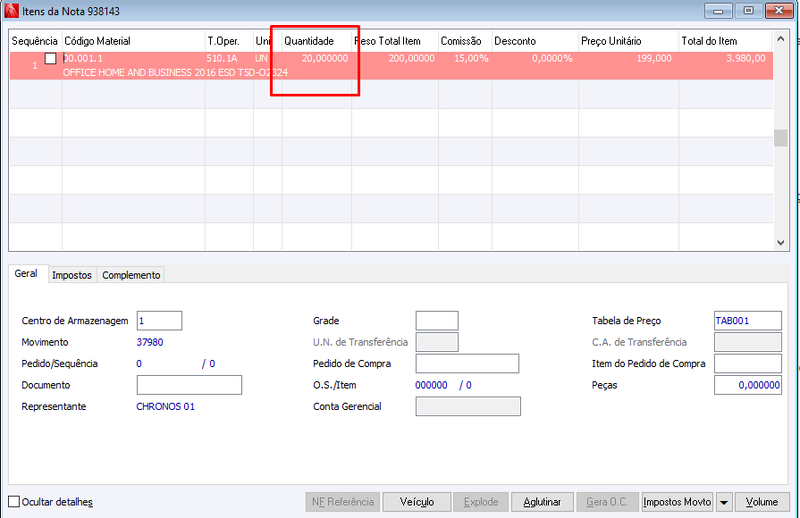Select the Geral tab
The width and height of the screenshot is (800, 518).
tap(26, 274)
